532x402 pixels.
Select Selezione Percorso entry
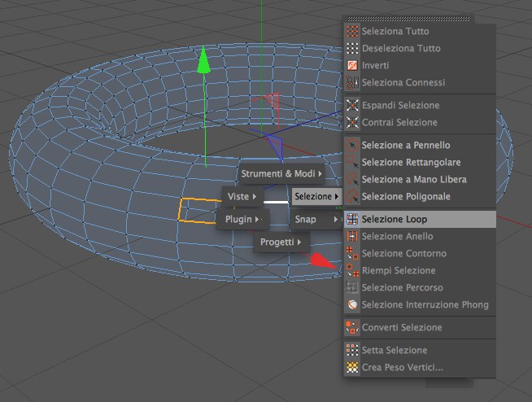(420, 287)
